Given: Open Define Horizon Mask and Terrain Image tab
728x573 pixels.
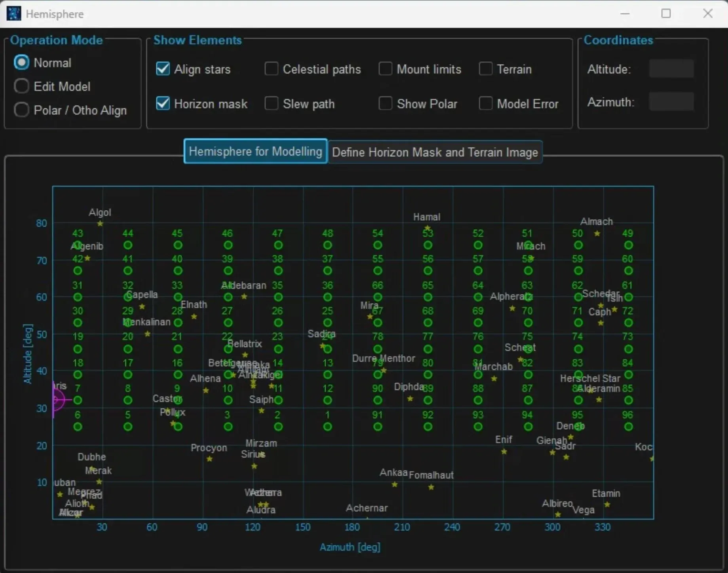Looking at the screenshot, I should click(435, 152).
